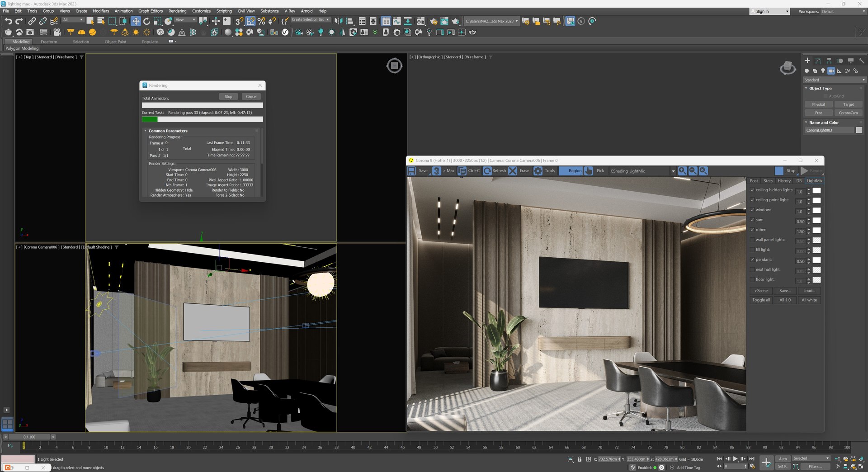Viewport: 868px width, 472px height.
Task: Click the ceilling point light color swatch
Action: pyautogui.click(x=816, y=200)
